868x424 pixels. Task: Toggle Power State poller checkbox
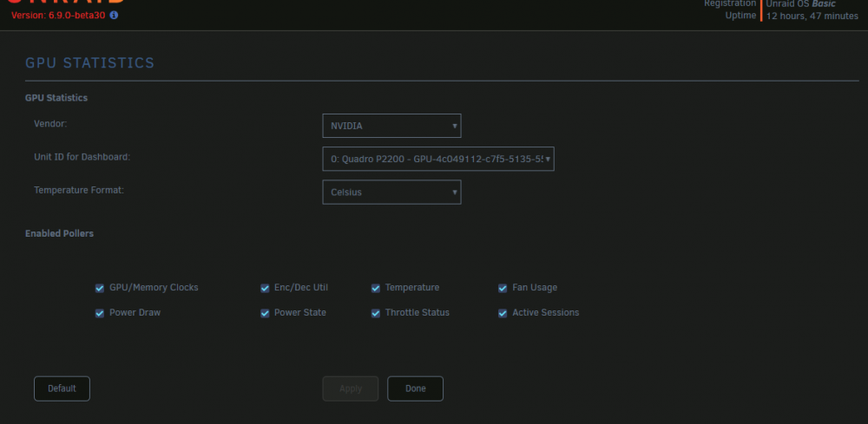pyautogui.click(x=265, y=313)
